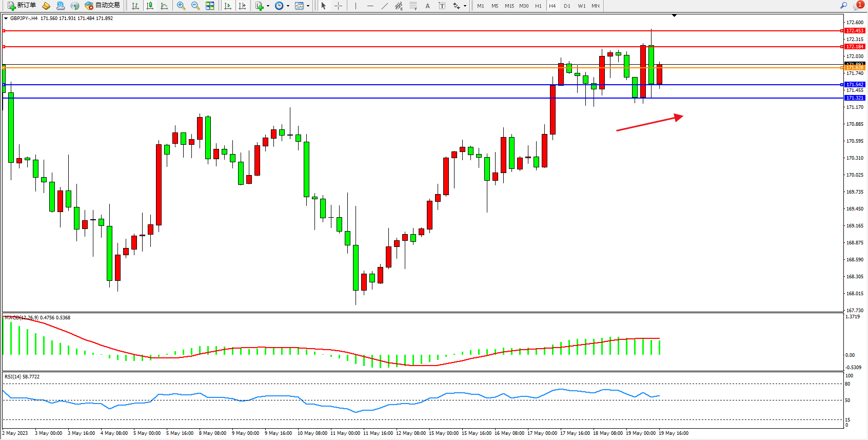The image size is (868, 440).
Task: Select the Fibonacci retracement tool
Action: tap(413, 6)
